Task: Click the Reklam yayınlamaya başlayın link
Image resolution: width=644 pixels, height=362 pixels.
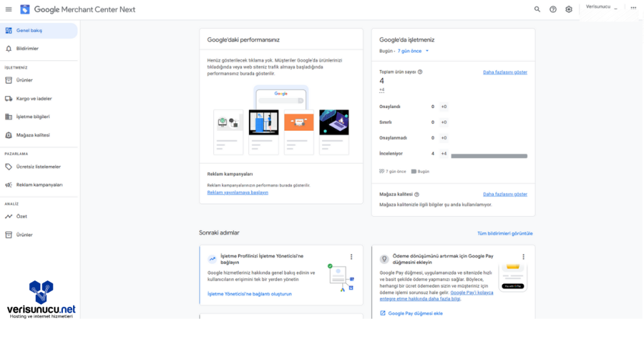Action: click(237, 192)
